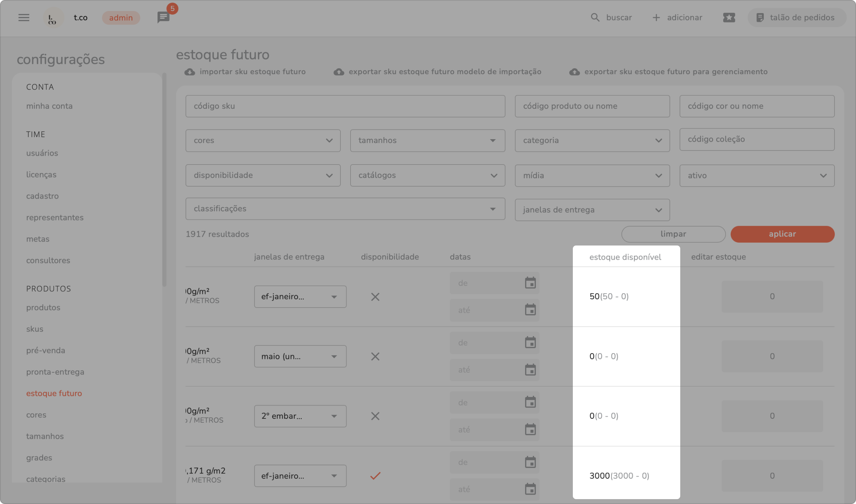Toggle availability X in first ef-janeiro row
This screenshot has height=504, width=856.
375,297
